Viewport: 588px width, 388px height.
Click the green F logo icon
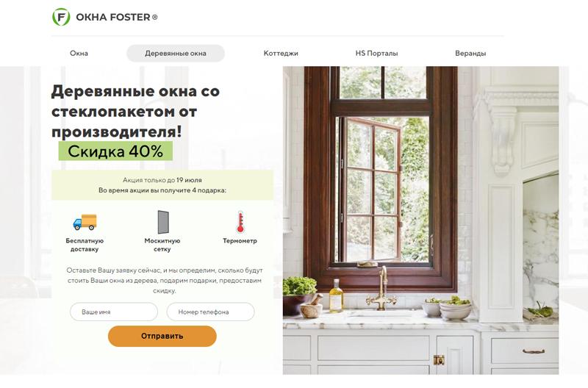coord(61,17)
